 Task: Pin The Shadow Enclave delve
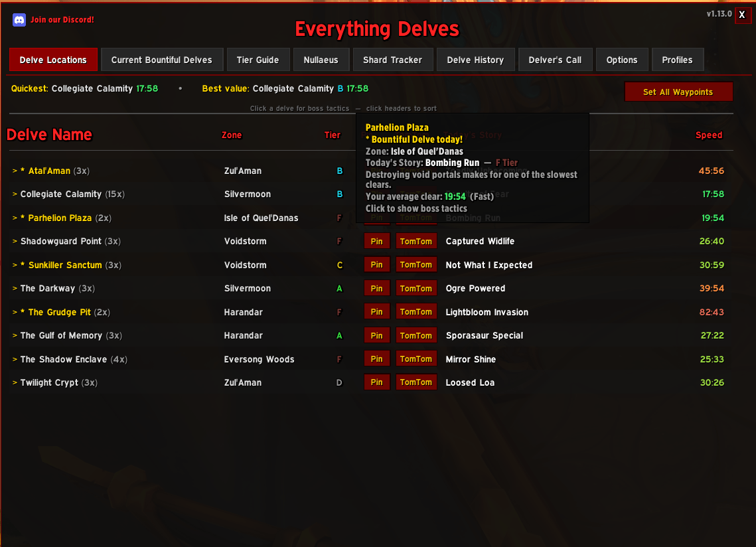click(376, 359)
